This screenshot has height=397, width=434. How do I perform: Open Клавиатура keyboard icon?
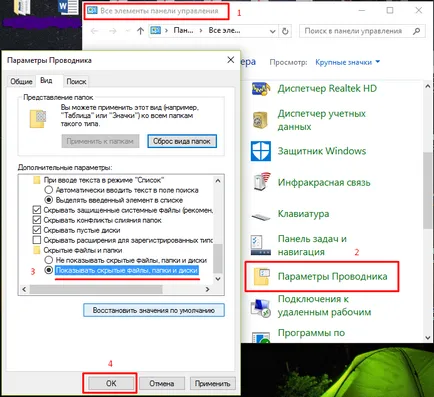click(x=261, y=217)
